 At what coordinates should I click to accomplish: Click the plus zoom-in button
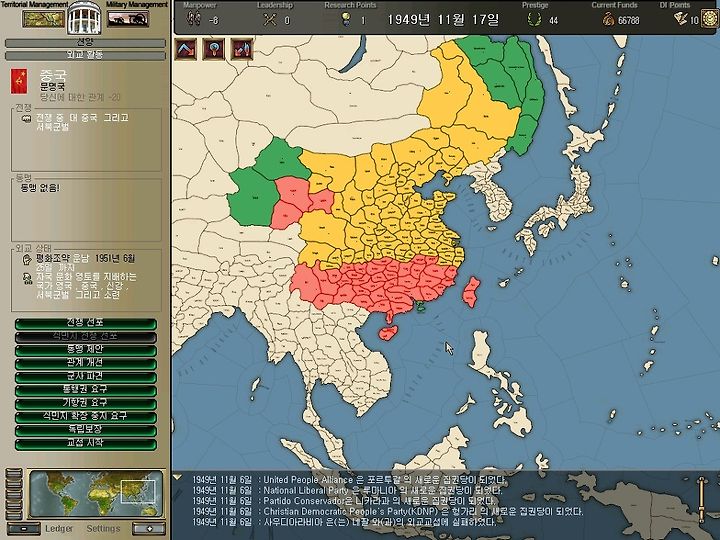point(149,529)
